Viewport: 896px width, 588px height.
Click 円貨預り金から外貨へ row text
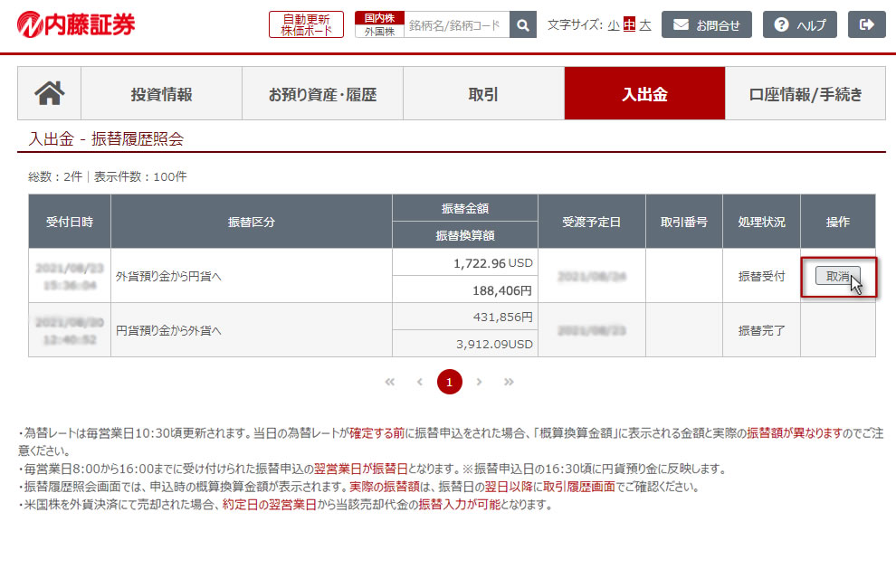[x=168, y=330]
